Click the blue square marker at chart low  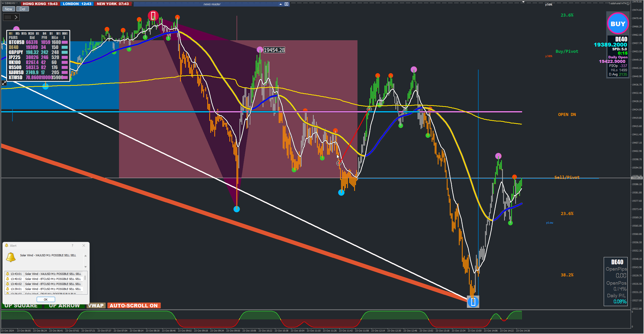point(473,302)
